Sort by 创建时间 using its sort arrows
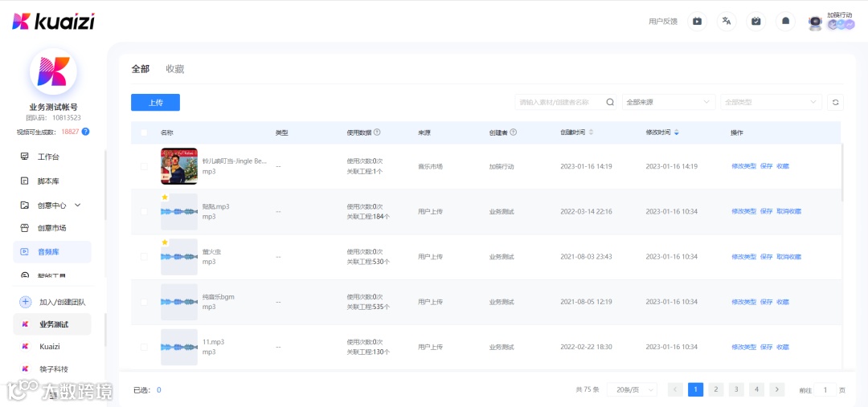The image size is (868, 407). [x=591, y=132]
